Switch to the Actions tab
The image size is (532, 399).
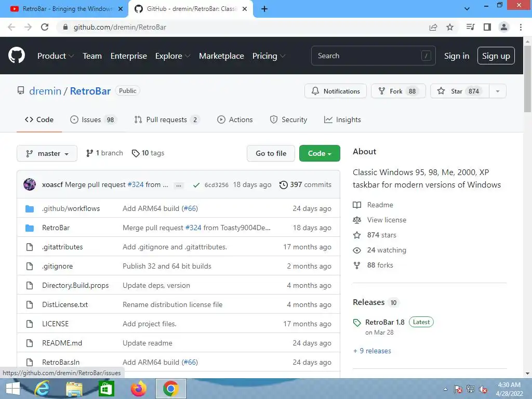click(x=235, y=120)
